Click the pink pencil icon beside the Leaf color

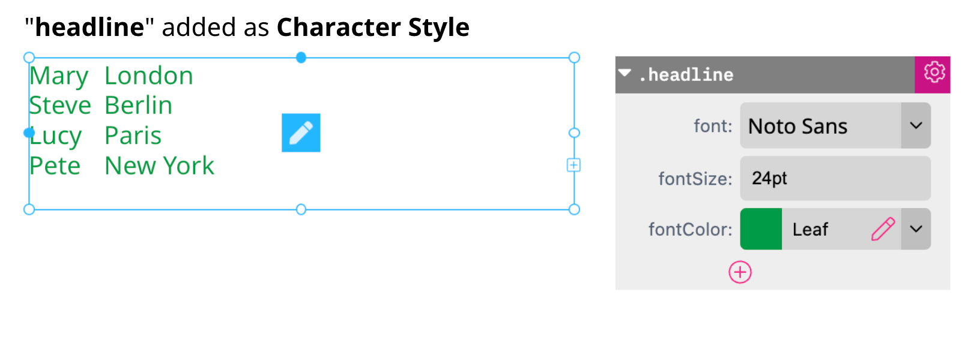click(883, 228)
